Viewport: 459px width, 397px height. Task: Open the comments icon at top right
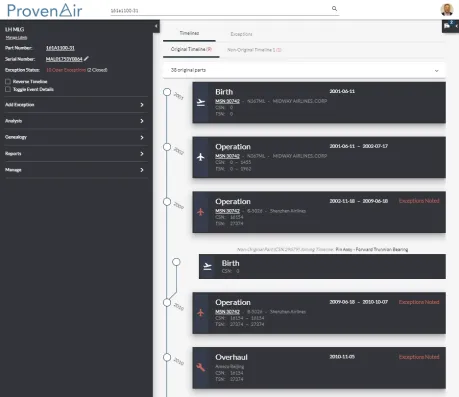(447, 26)
